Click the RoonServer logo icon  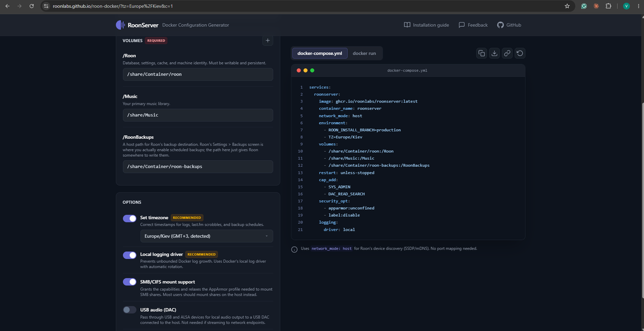click(121, 25)
